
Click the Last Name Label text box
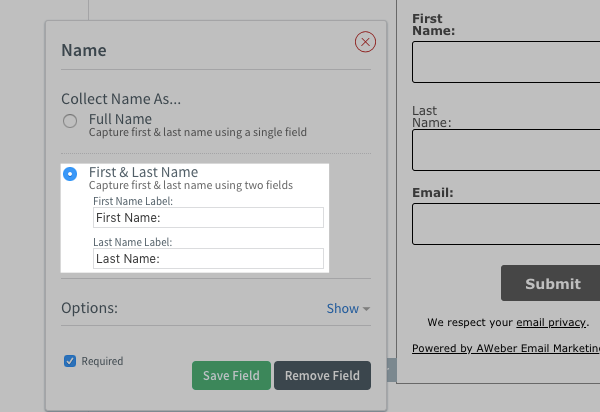(x=208, y=259)
